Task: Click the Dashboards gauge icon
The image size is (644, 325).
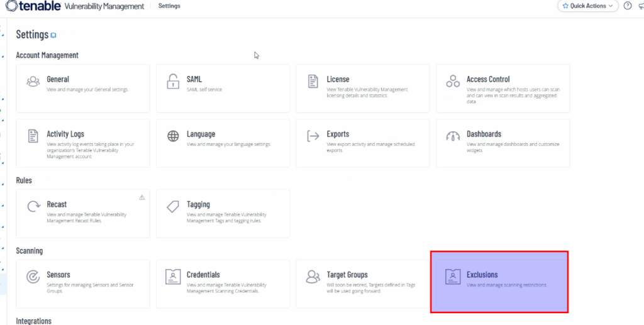Action: pos(453,136)
